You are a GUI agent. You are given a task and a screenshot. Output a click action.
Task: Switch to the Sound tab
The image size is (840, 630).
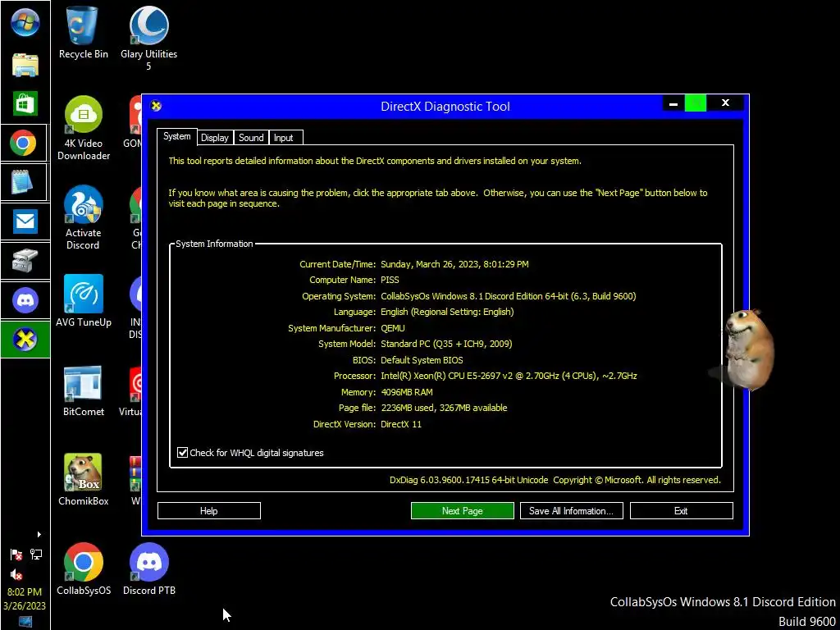(x=251, y=138)
